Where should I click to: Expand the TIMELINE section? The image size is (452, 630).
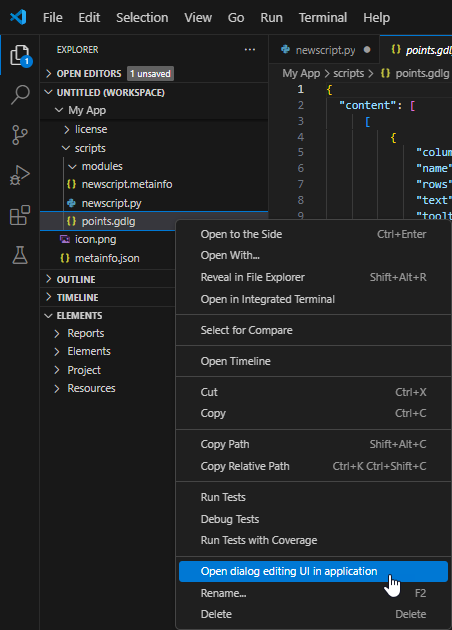(x=49, y=297)
